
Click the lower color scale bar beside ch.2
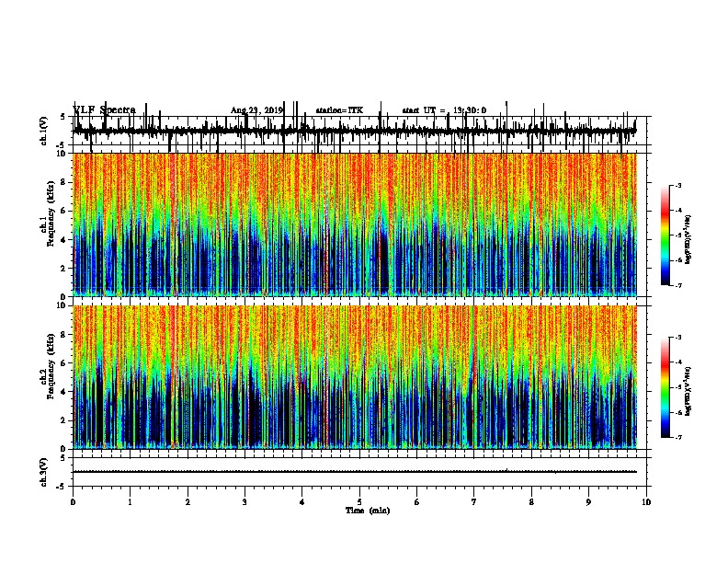665,387
